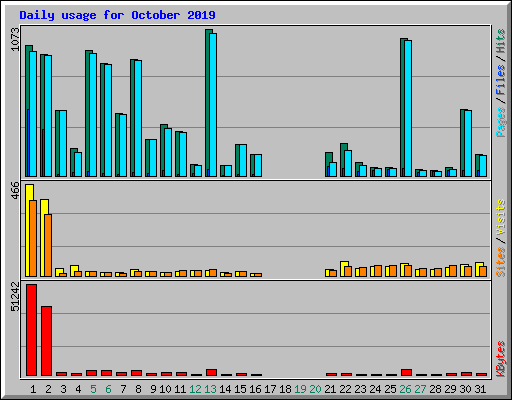Click day 28 on the x-axis
Screen dimensions: 512x400
point(435,389)
